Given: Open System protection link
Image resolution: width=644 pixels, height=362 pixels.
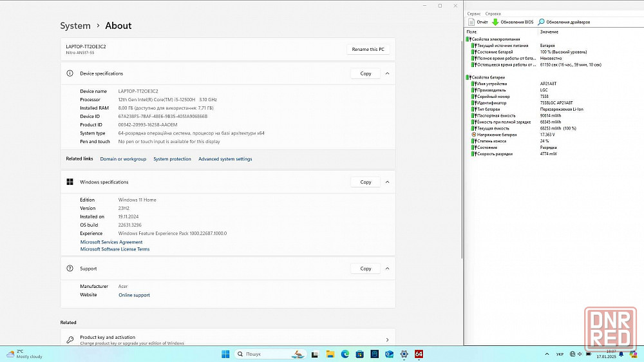Looking at the screenshot, I should [x=172, y=159].
